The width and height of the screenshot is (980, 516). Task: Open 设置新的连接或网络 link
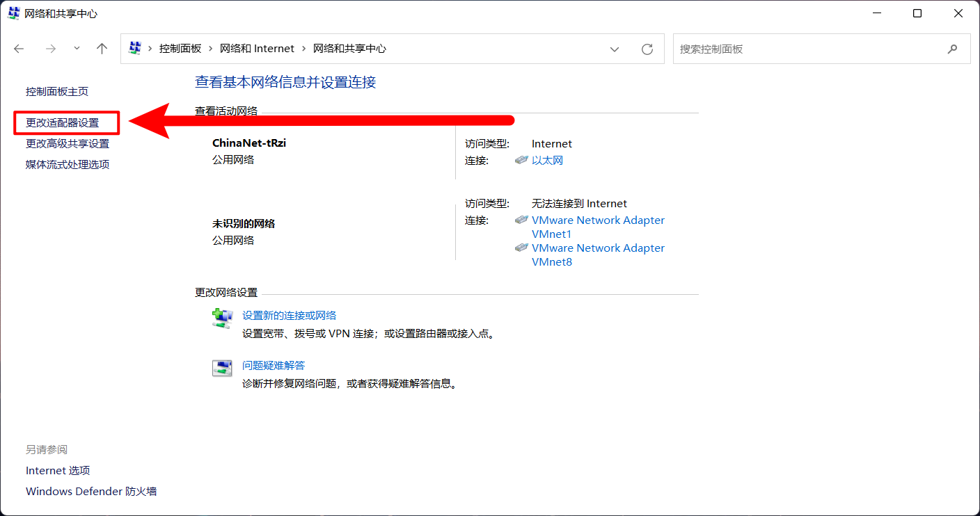click(x=290, y=315)
